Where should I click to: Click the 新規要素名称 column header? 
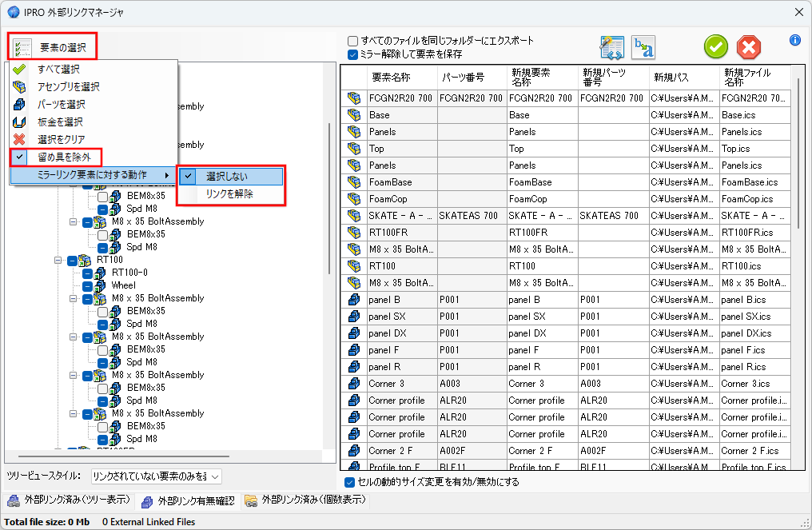(x=542, y=78)
